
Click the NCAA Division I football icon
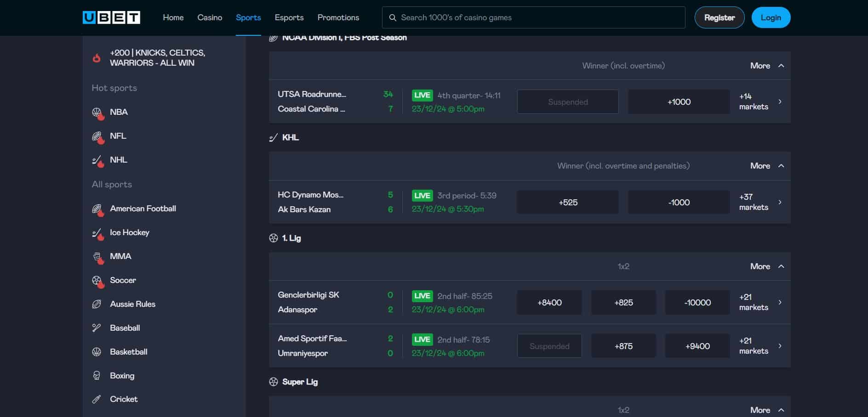pos(273,38)
